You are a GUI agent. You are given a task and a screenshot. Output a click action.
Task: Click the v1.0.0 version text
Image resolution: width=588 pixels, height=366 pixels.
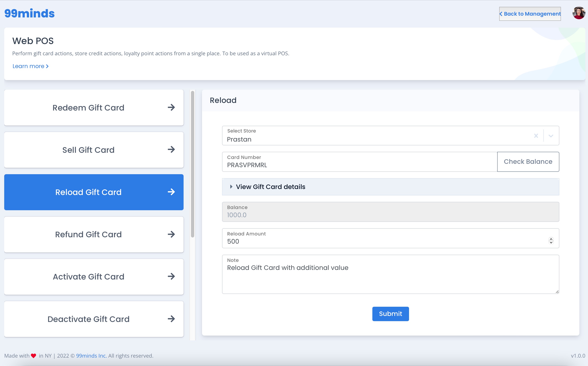click(x=578, y=356)
